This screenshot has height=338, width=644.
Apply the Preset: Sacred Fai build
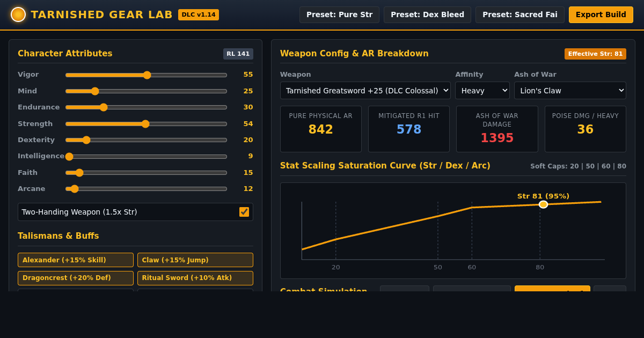click(520, 14)
